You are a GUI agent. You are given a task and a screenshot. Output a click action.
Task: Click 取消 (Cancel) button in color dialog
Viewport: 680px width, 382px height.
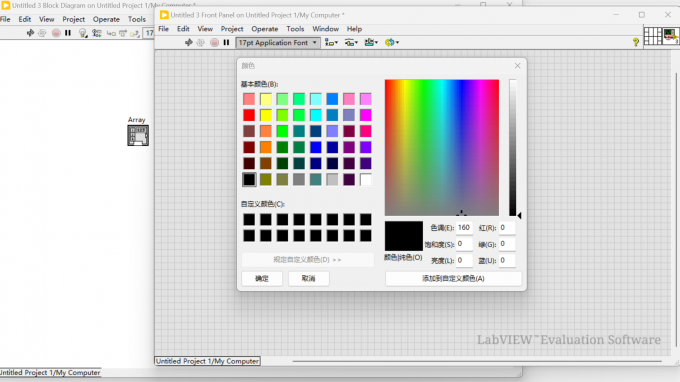pyautogui.click(x=308, y=278)
